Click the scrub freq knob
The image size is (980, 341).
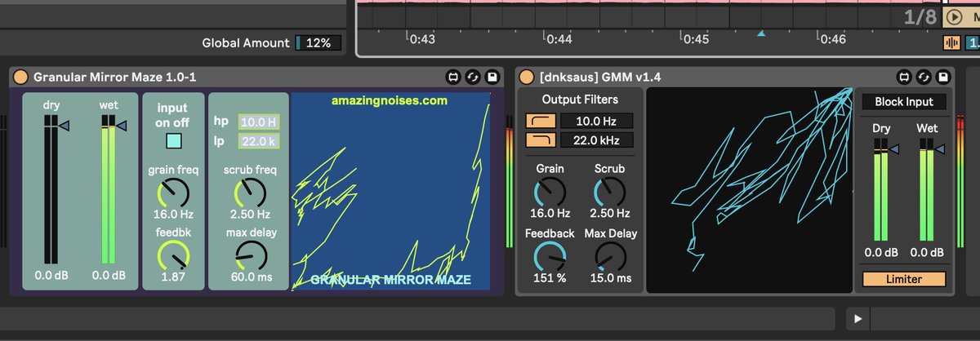(250, 193)
